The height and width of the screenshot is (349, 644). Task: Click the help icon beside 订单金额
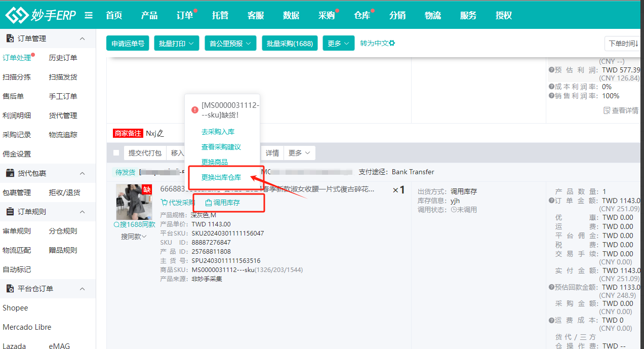tap(551, 201)
